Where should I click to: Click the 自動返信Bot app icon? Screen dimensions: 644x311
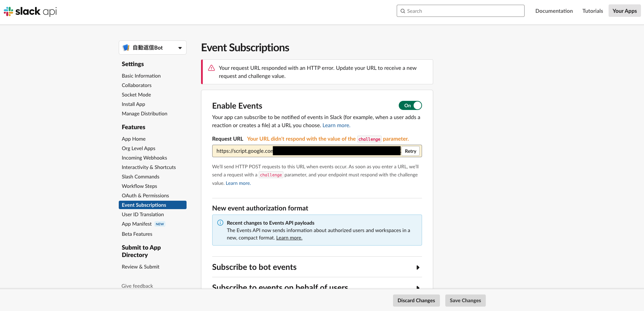click(x=126, y=47)
